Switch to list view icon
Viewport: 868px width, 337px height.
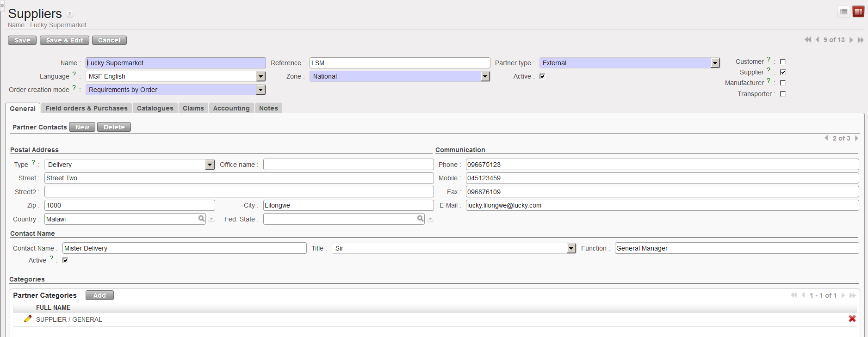[x=844, y=12]
